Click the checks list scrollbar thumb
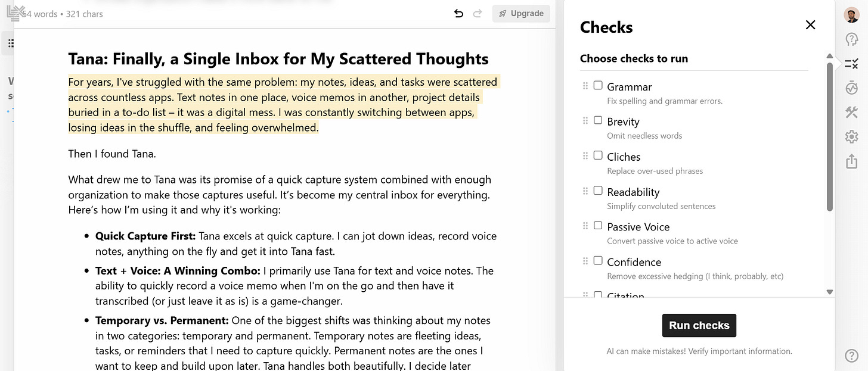This screenshot has width=868, height=371. [x=829, y=136]
